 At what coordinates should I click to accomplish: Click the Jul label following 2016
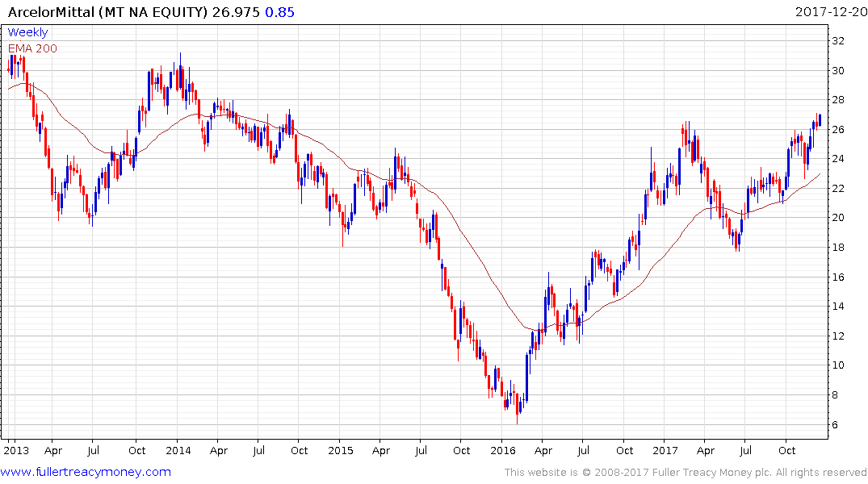583,450
